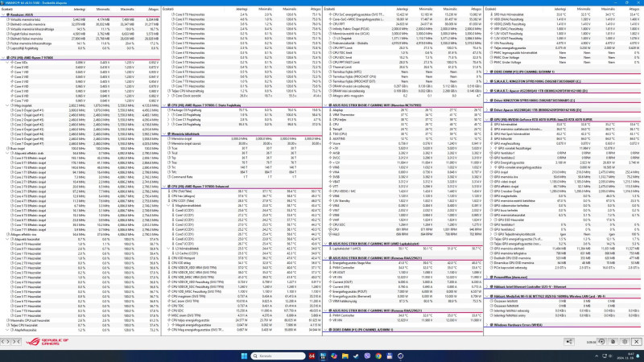Collapse GPU [#0]: NVIDIA GeForce RTX 4070 SUPER

[x=487, y=120]
